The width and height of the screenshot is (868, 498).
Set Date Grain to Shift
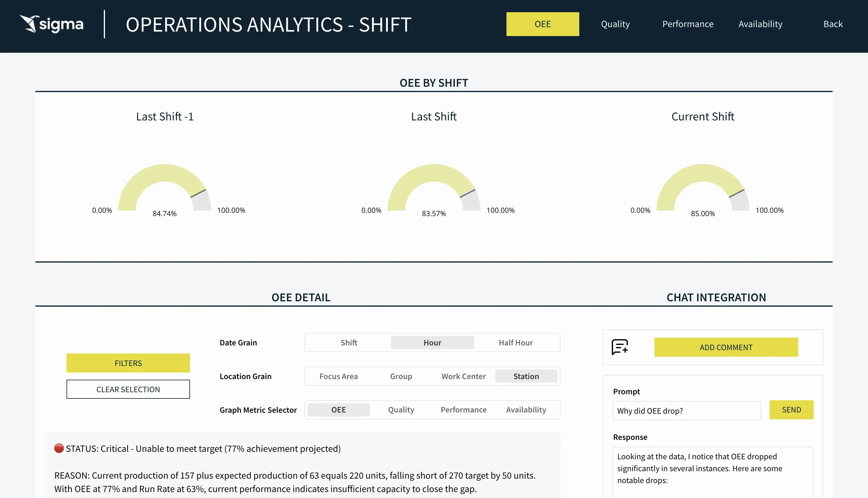(349, 342)
